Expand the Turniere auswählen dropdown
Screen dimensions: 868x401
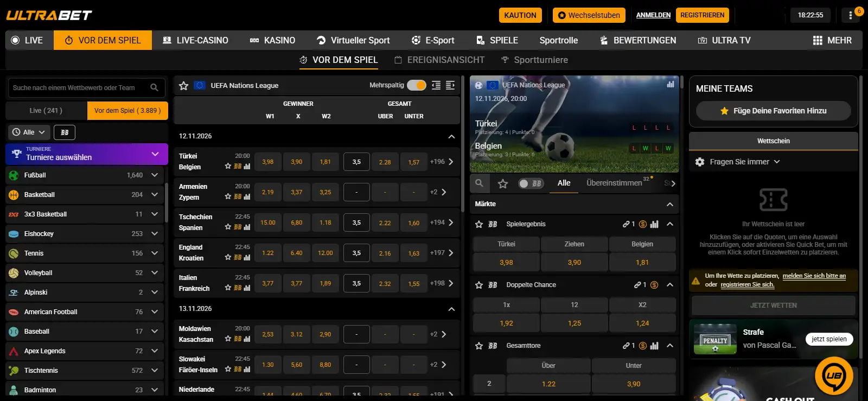[x=87, y=154]
